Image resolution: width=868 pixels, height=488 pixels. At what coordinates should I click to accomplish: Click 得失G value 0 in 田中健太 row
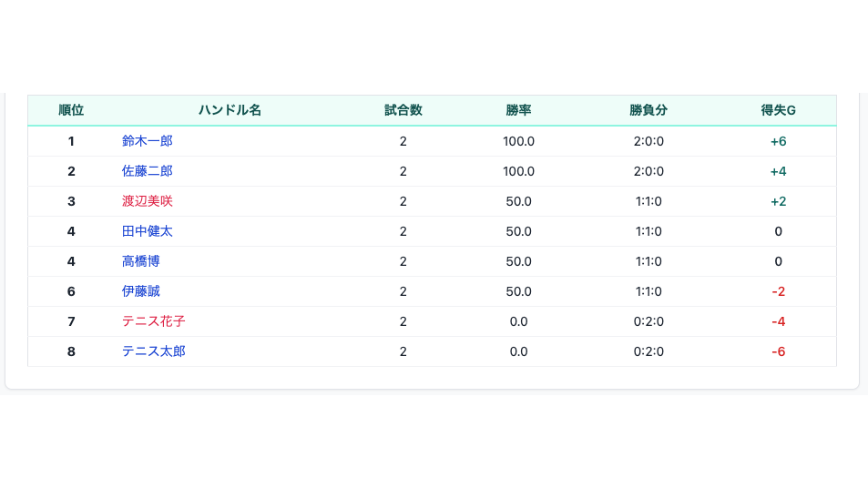779,231
